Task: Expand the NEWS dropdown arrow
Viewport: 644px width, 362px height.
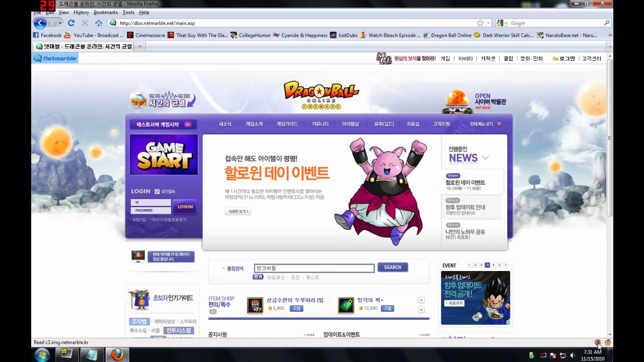Action: [x=486, y=158]
